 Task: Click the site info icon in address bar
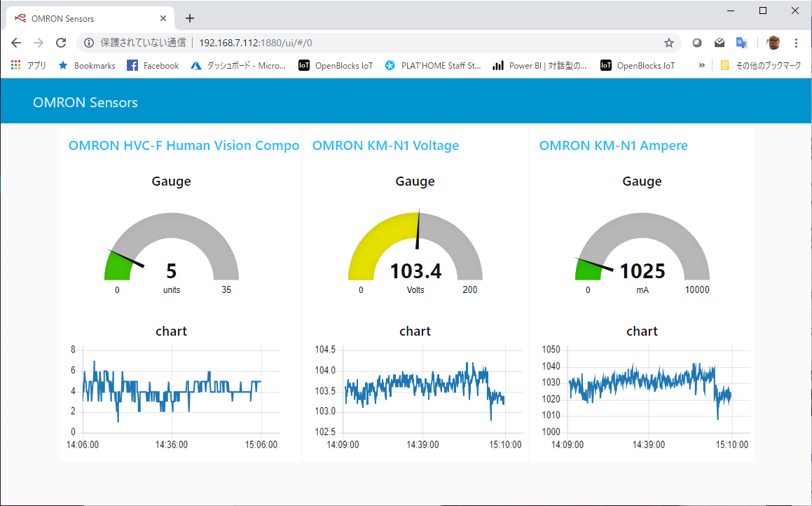tap(89, 43)
